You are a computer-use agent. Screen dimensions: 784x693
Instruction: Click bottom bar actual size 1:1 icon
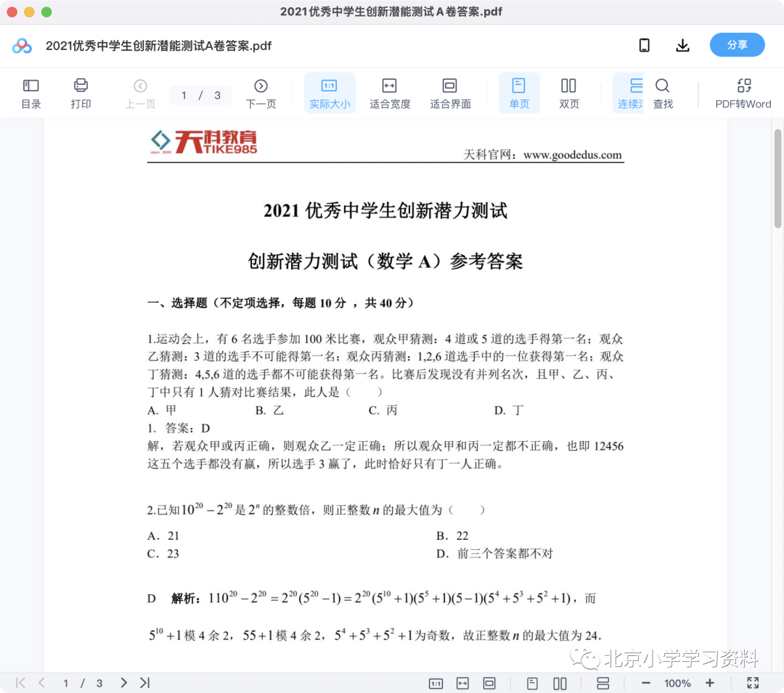click(x=436, y=683)
